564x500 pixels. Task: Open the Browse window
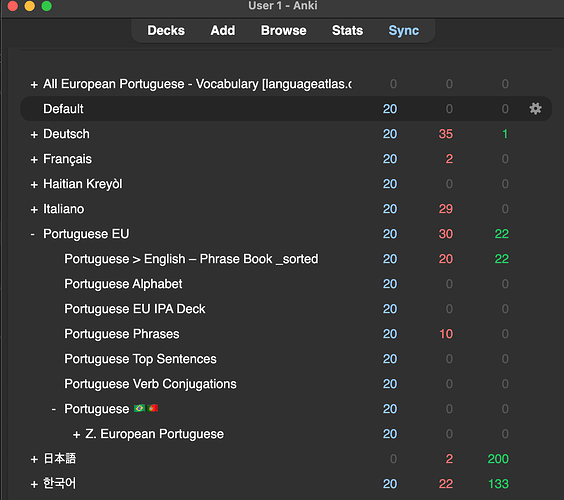[283, 31]
